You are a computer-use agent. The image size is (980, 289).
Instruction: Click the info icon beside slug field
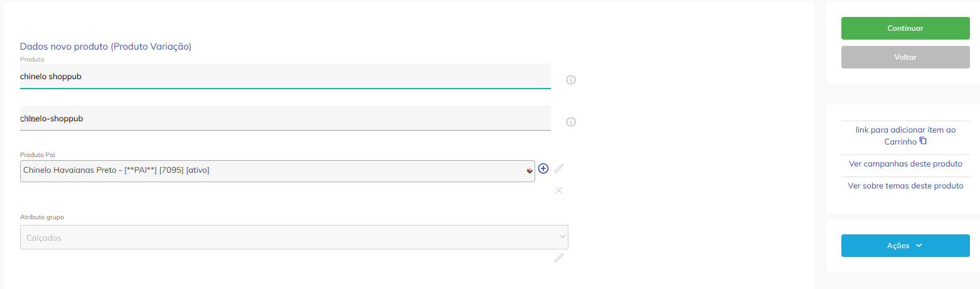(571, 122)
